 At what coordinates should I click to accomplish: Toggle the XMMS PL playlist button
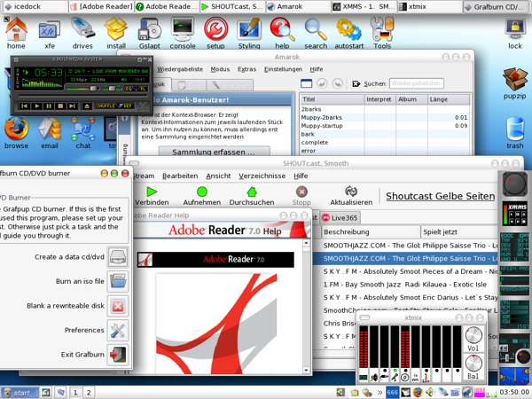(x=143, y=89)
